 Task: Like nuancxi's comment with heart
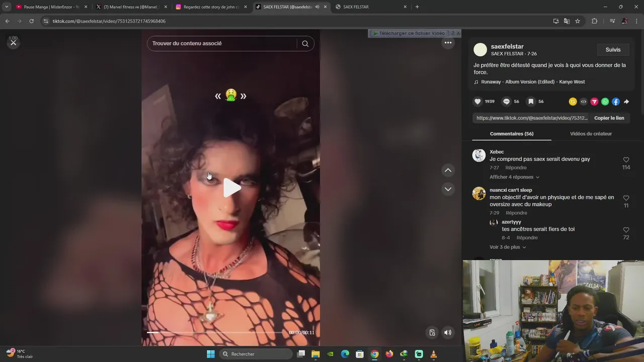(x=626, y=198)
